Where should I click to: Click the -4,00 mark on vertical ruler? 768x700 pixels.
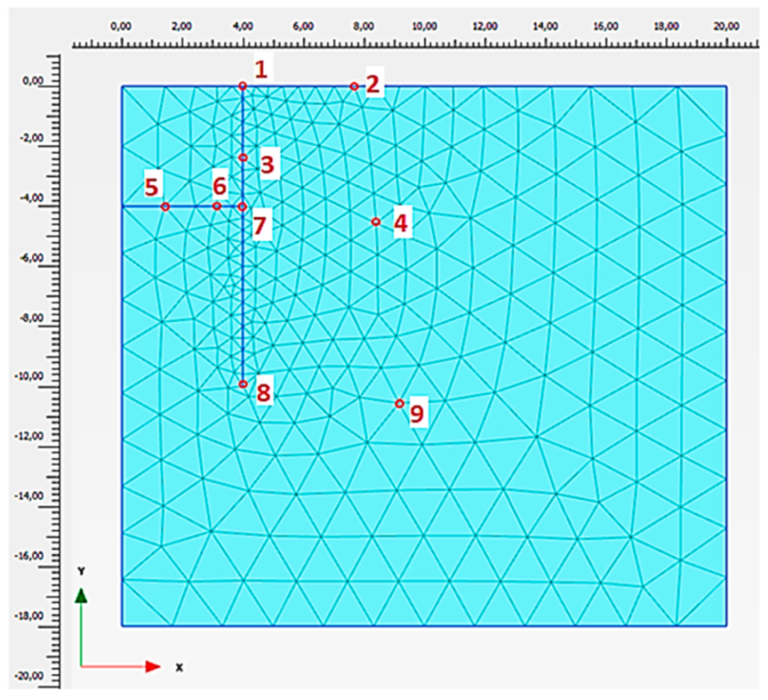32,199
